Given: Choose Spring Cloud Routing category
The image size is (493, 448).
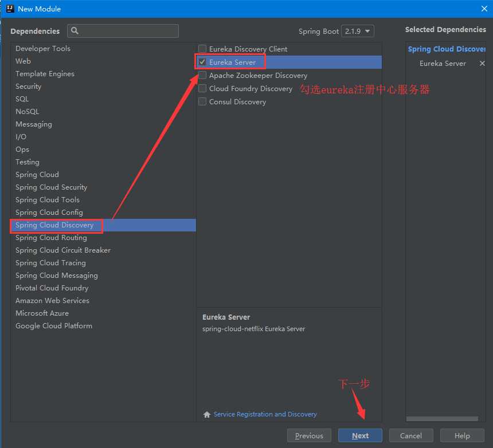Looking at the screenshot, I should [103, 238].
